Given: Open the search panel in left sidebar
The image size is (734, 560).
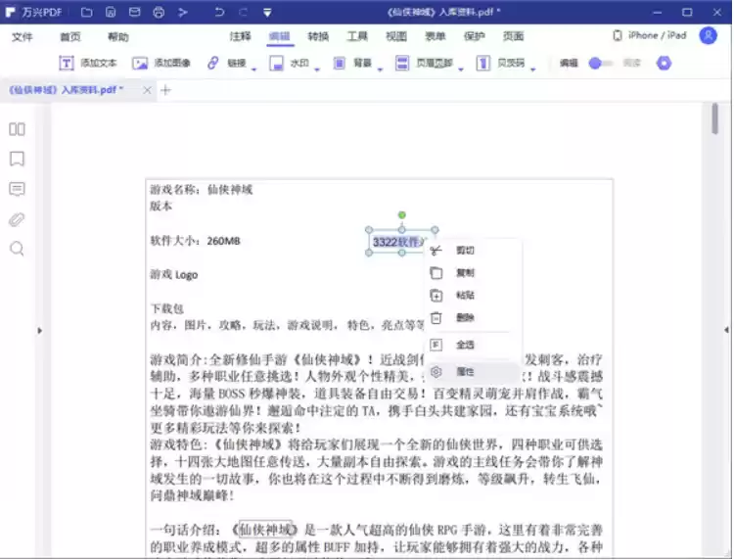Looking at the screenshot, I should pyautogui.click(x=17, y=249).
